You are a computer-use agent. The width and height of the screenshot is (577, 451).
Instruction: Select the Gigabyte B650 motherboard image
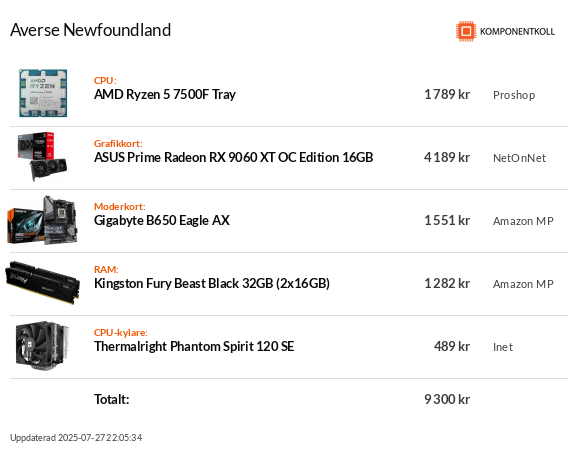(x=43, y=220)
